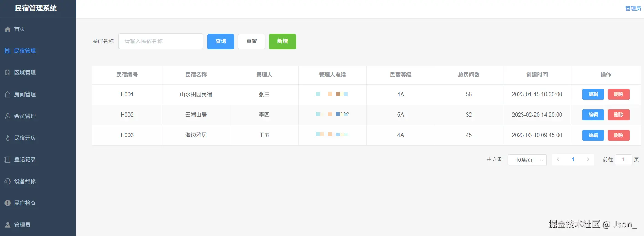644x236 pixels.
Task: Click the house icon for 房间管理
Action: click(8, 95)
